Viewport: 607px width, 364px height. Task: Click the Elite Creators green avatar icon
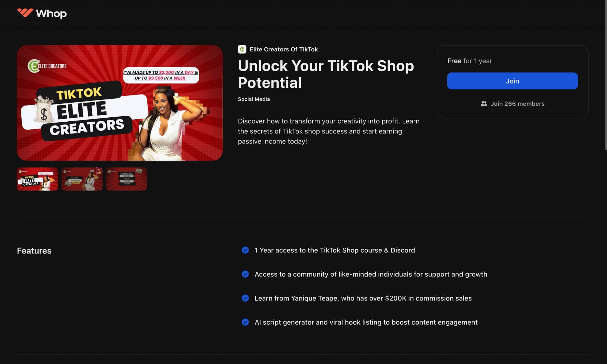pyautogui.click(x=242, y=49)
